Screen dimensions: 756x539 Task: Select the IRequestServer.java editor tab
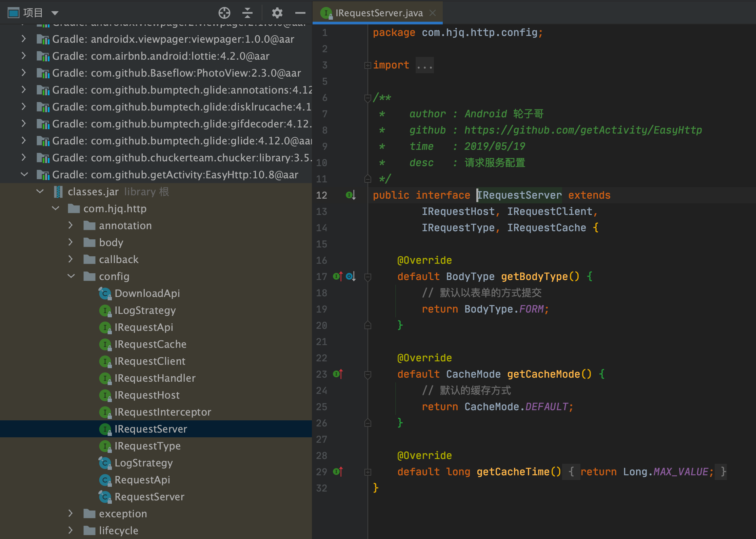pyautogui.click(x=378, y=13)
